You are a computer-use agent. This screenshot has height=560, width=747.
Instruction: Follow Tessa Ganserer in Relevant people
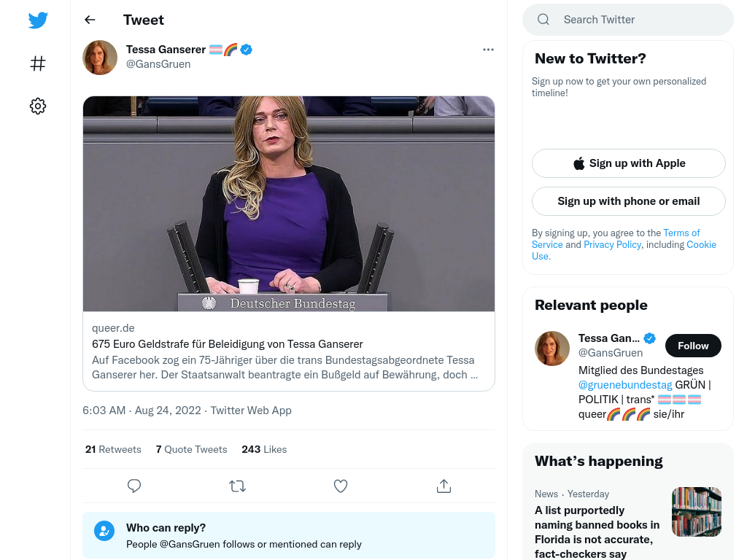tap(693, 346)
